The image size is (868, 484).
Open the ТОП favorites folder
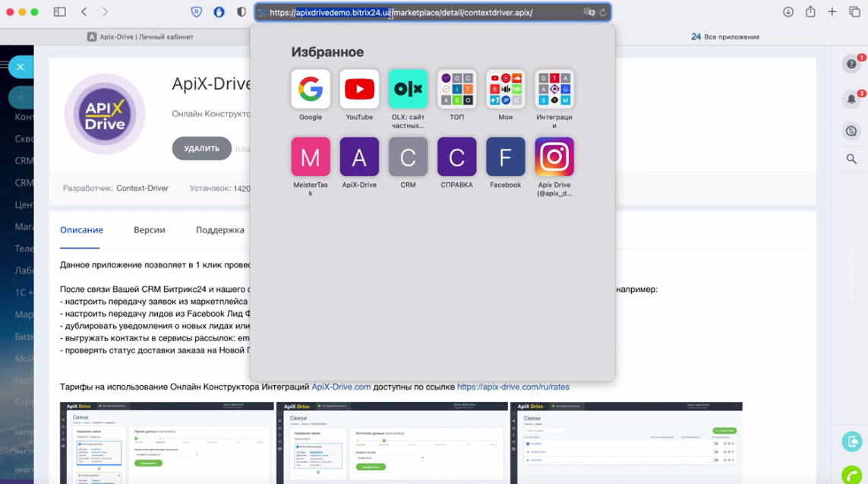click(456, 89)
